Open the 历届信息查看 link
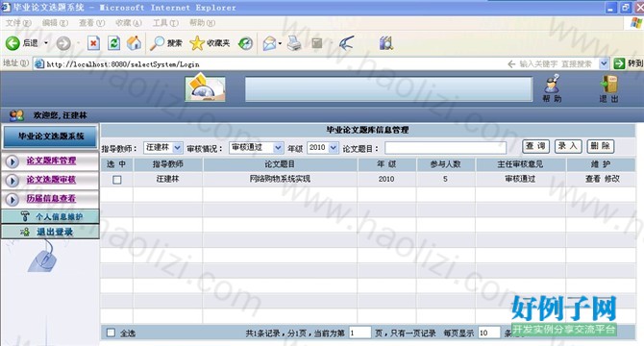 [51, 199]
